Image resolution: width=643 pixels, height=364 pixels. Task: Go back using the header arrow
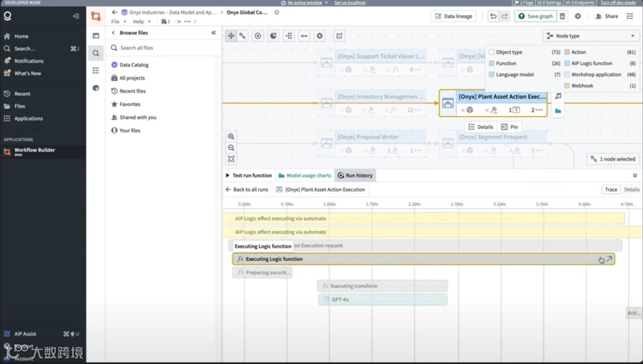114,12
